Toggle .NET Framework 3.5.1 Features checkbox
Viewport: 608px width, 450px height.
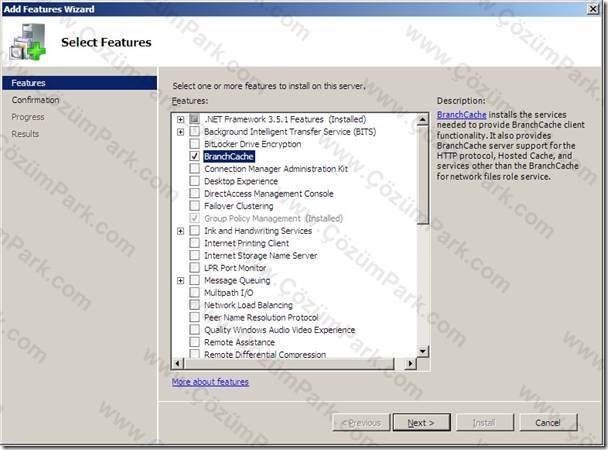tap(195, 119)
